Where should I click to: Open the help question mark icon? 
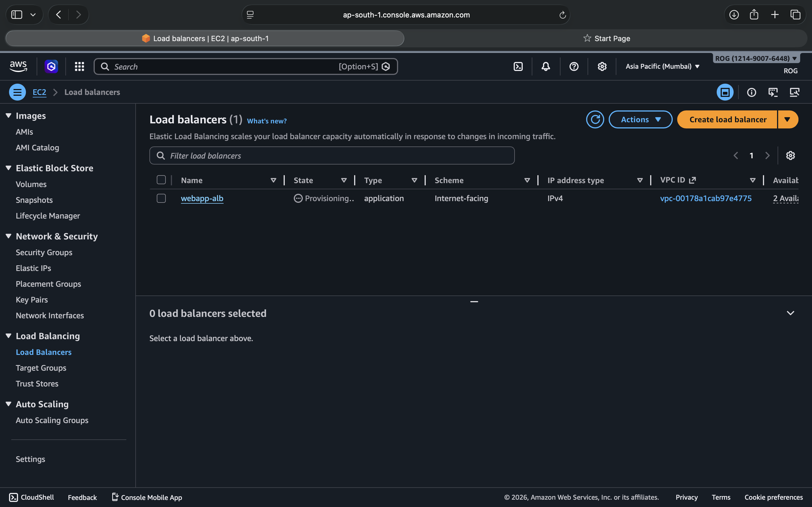click(574, 66)
